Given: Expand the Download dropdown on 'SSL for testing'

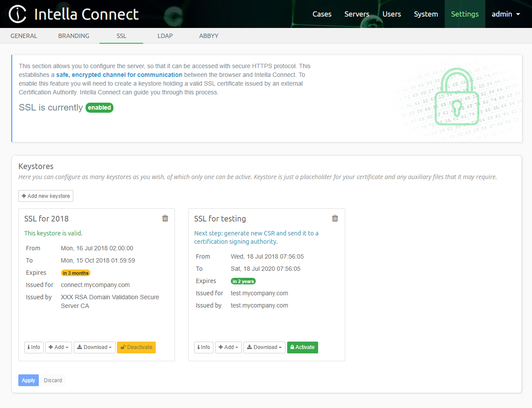Looking at the screenshot, I should (264, 347).
